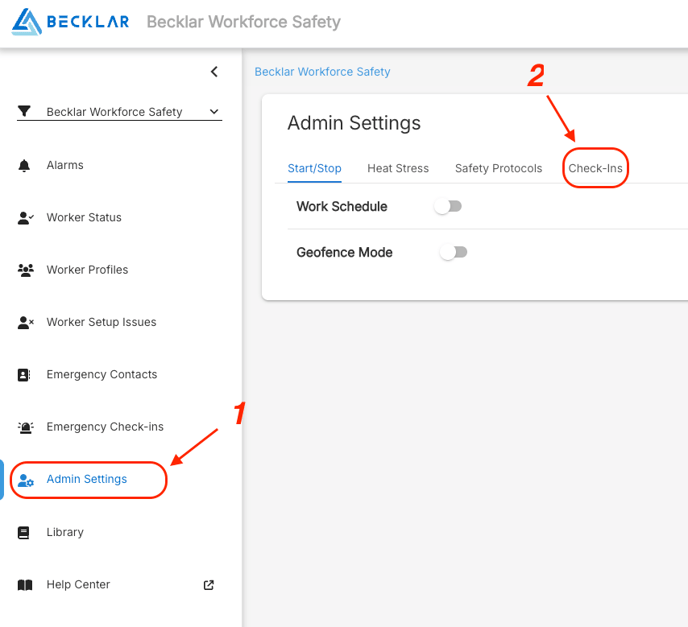Screen dimensions: 688x627
Task: Collapse the sidebar with the chevron arrow
Action: click(x=214, y=72)
